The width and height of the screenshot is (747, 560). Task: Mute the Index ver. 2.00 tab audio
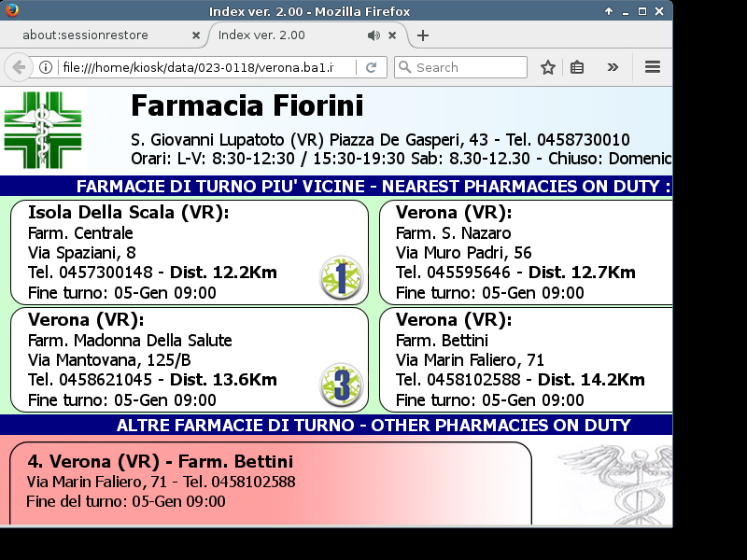point(373,35)
